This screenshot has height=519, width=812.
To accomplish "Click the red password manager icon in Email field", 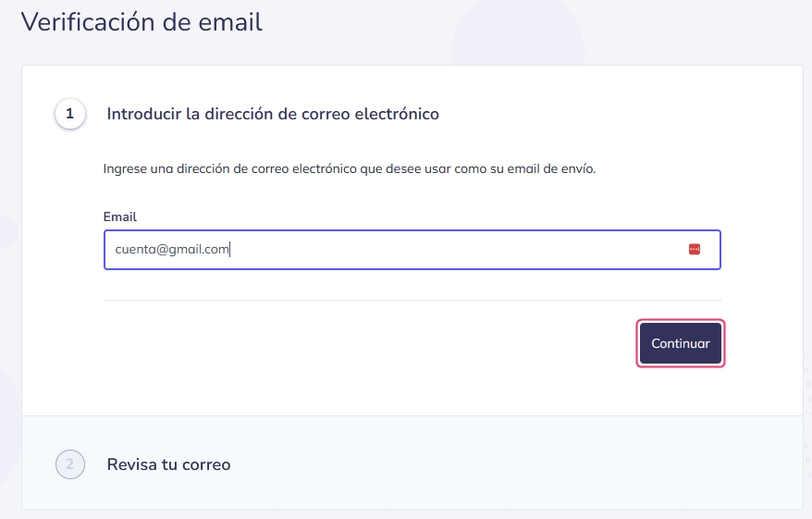I will tap(695, 249).
